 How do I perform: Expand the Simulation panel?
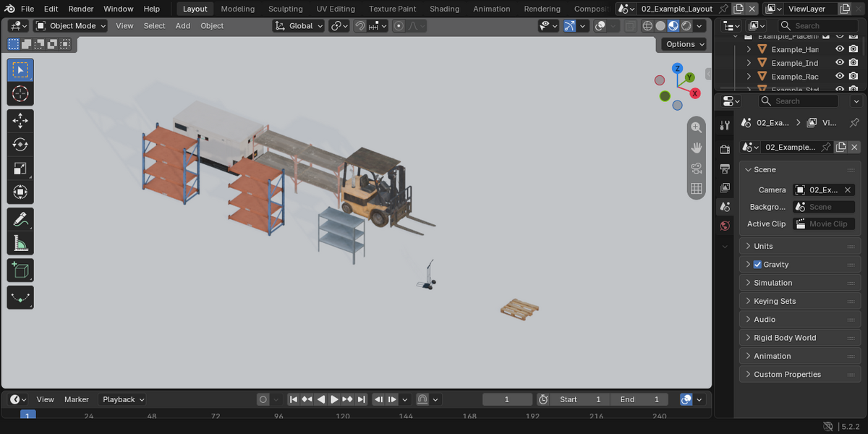(x=799, y=283)
